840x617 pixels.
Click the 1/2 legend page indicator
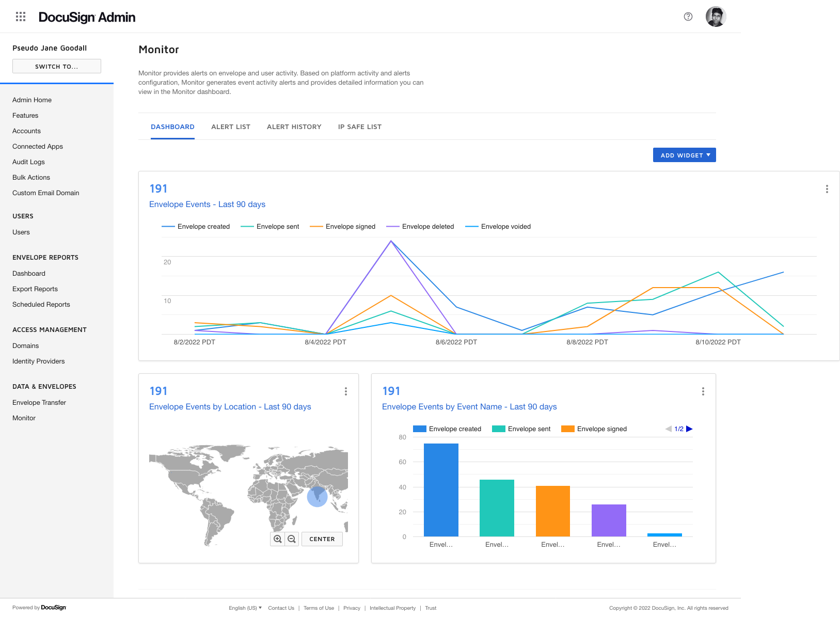click(679, 429)
